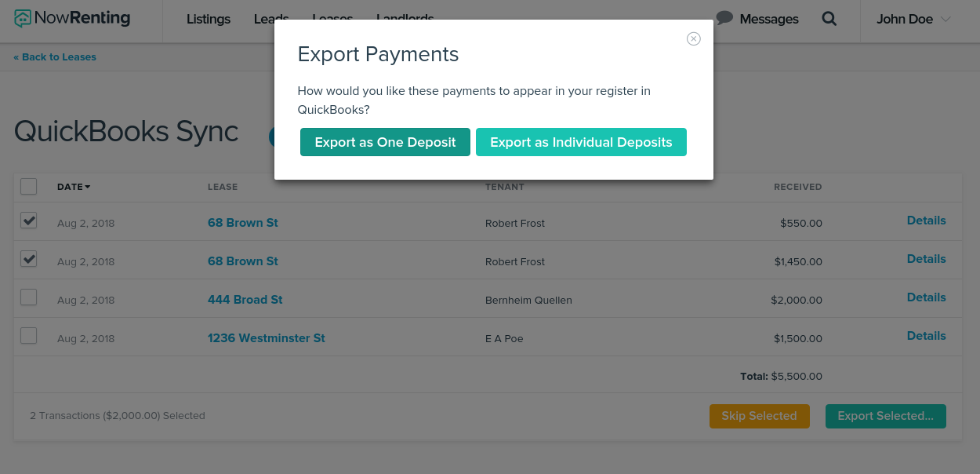Uncheck the $550.00 Robert Frost payment

point(28,221)
